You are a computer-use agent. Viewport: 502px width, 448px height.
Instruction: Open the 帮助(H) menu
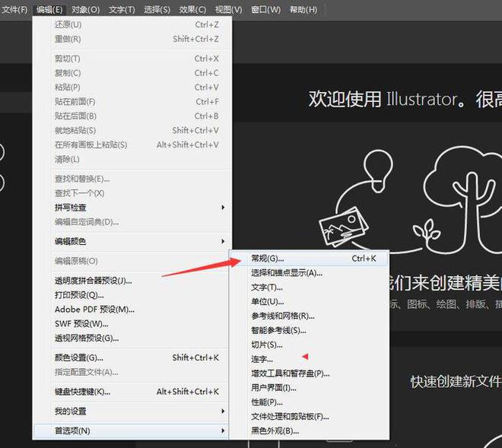point(303,10)
